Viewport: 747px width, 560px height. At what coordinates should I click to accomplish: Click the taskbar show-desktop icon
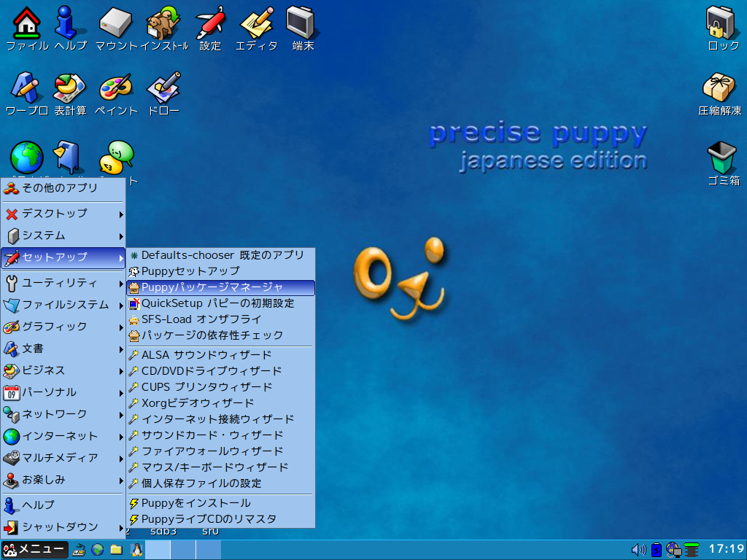(x=79, y=550)
